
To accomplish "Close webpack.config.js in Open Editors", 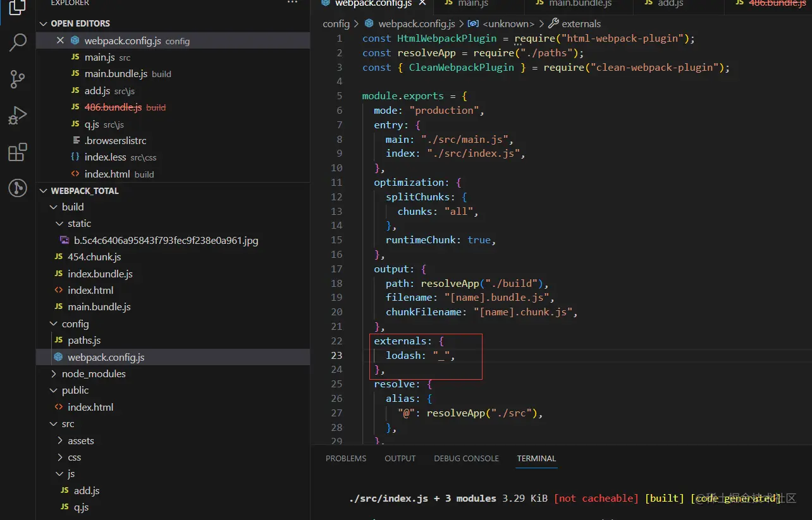I will pyautogui.click(x=60, y=40).
